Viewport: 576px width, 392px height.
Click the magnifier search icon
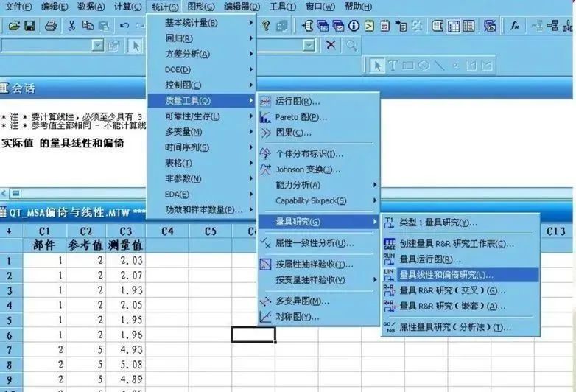click(x=351, y=45)
